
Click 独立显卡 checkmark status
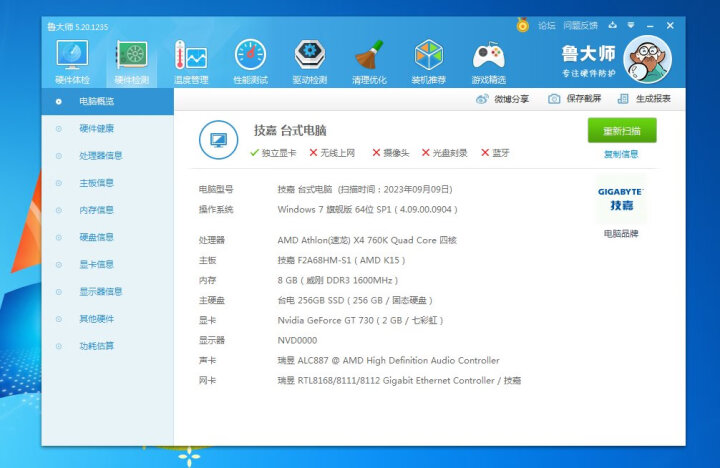point(273,153)
